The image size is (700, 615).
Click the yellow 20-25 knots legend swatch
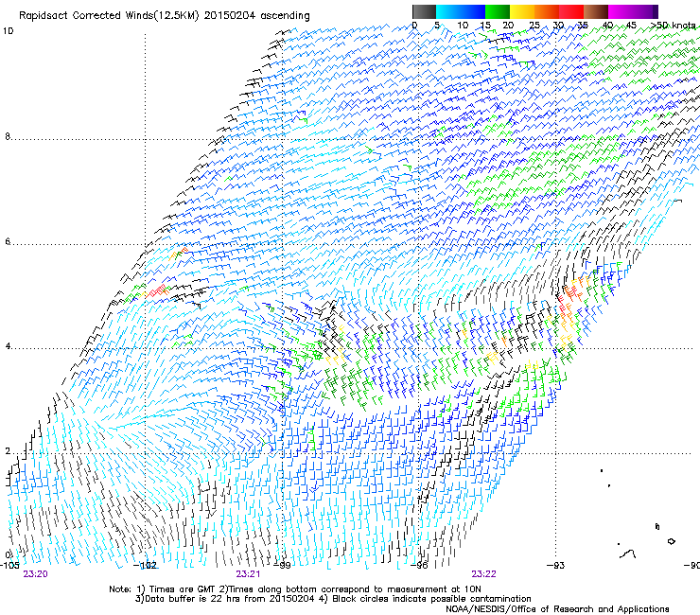pos(522,11)
